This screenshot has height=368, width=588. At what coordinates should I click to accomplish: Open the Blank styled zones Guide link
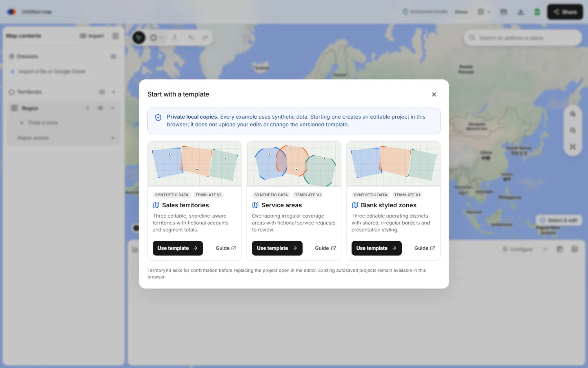(425, 248)
